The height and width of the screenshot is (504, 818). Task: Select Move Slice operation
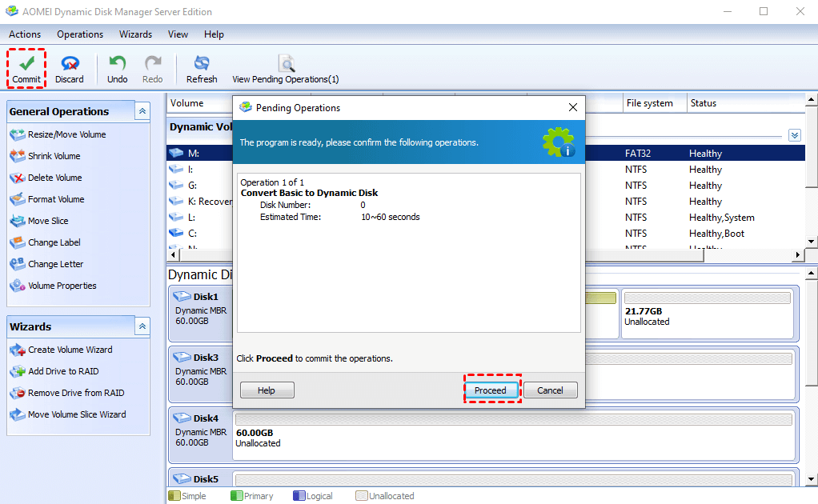tap(48, 221)
